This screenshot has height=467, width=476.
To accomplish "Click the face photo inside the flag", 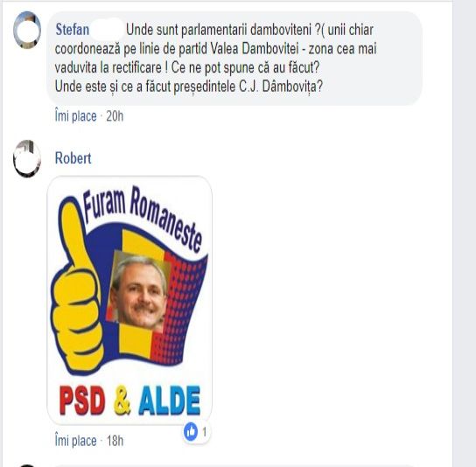I will 138,292.
